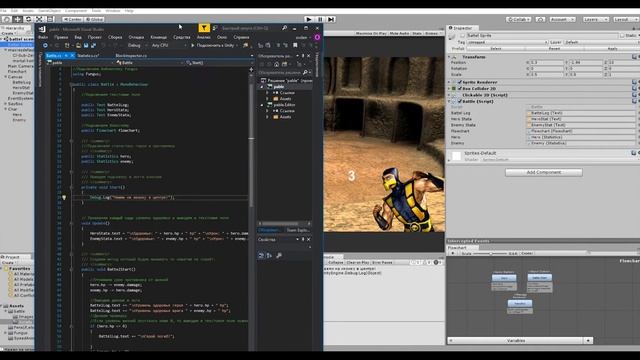Open the Проект menu in Visual Studio
The width and height of the screenshot is (640, 360).
click(x=95, y=37)
